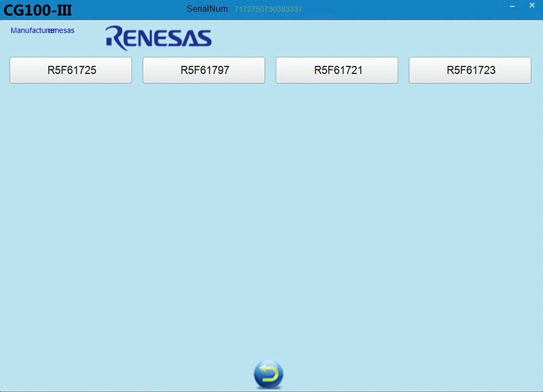The width and height of the screenshot is (543, 392).
Task: Return to previous screen with back button
Action: (x=268, y=374)
